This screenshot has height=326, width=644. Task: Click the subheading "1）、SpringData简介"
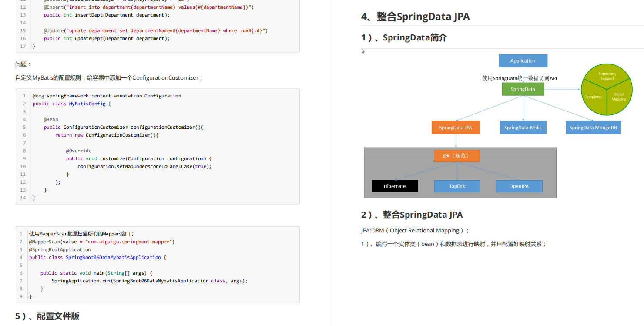[x=404, y=37]
